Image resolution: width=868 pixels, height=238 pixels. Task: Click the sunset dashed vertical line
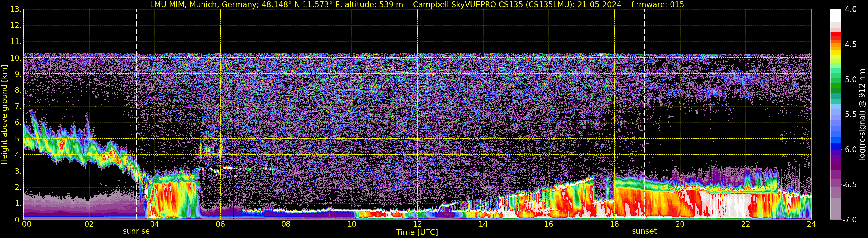(644, 114)
